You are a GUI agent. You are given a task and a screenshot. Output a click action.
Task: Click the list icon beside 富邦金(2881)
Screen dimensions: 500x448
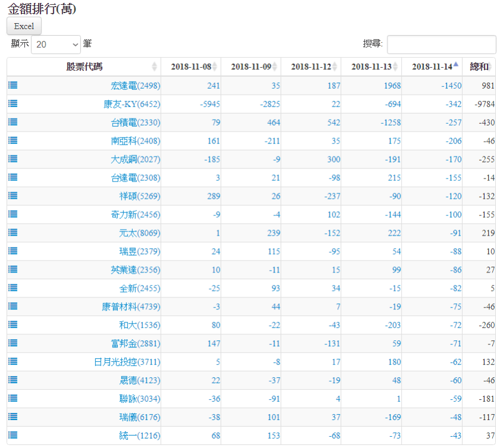pos(12,343)
